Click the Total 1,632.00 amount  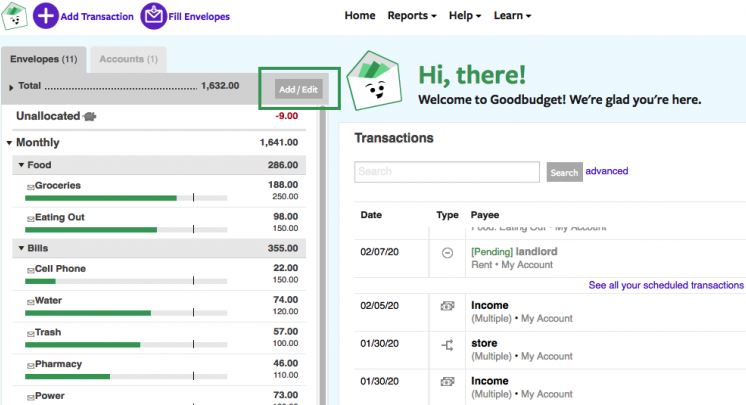220,86
